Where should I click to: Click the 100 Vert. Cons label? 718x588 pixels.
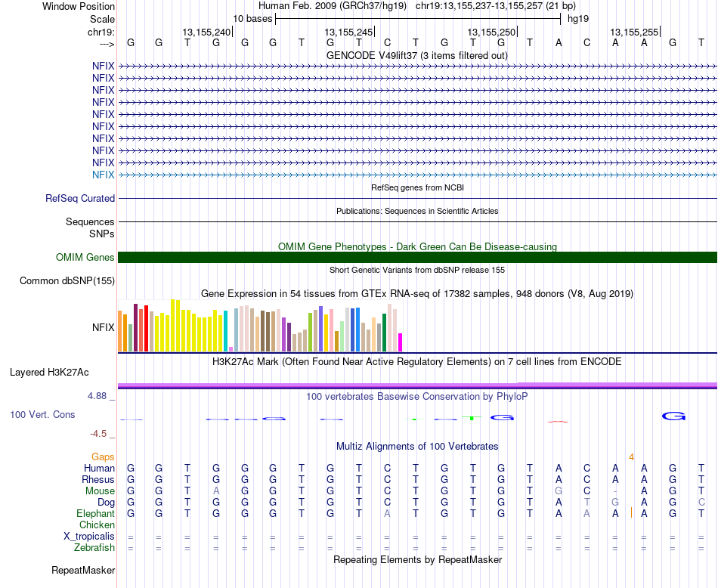pos(42,414)
